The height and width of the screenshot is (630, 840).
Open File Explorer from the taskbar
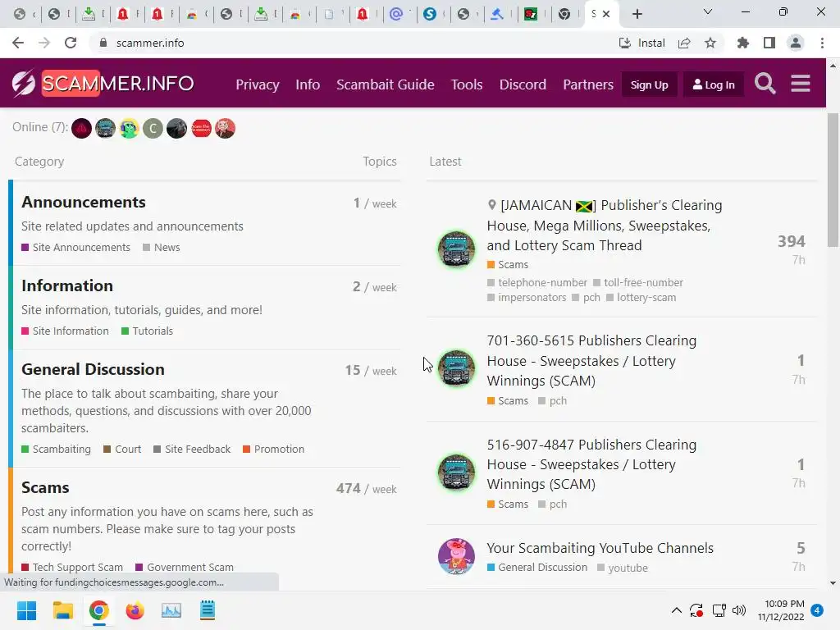(x=62, y=610)
